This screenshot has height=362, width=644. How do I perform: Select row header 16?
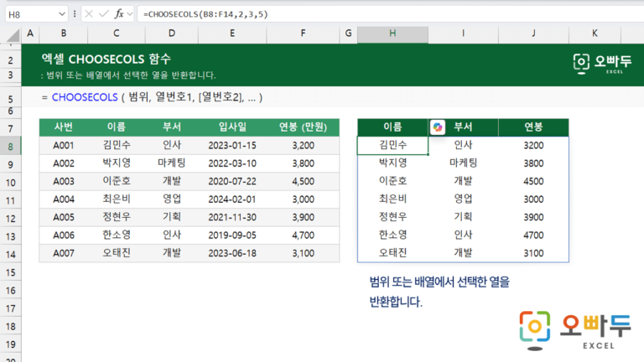pyautogui.click(x=11, y=290)
